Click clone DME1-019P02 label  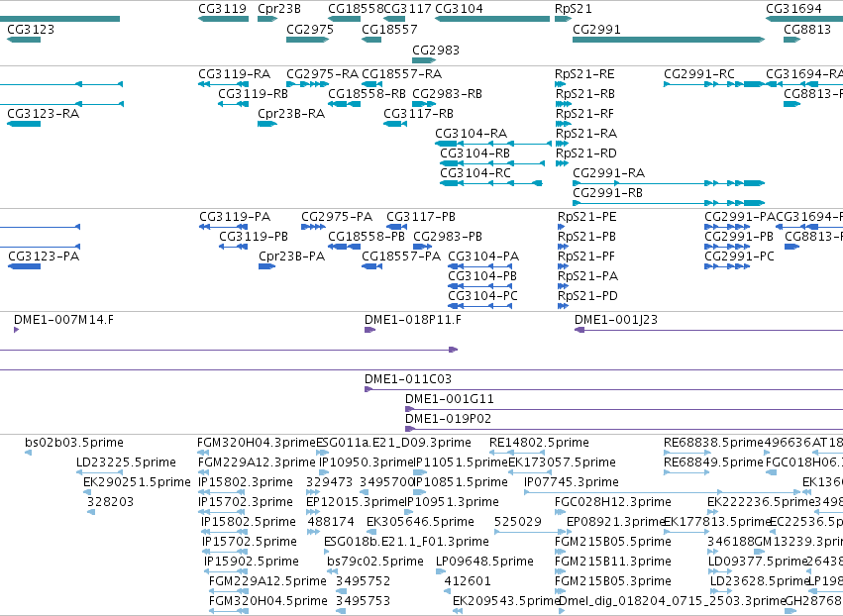click(x=448, y=419)
